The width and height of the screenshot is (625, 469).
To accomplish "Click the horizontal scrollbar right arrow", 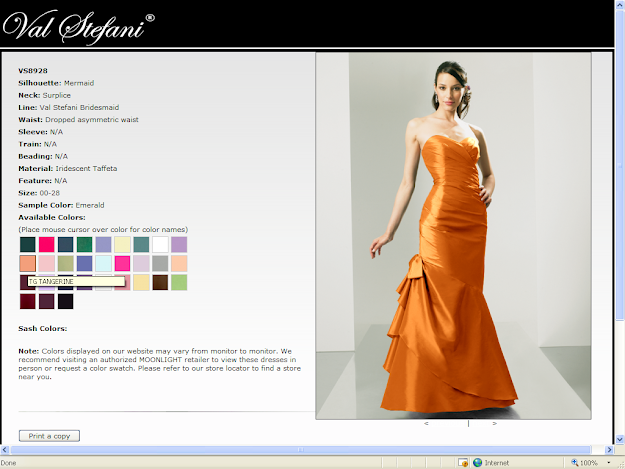I will point(609,450).
